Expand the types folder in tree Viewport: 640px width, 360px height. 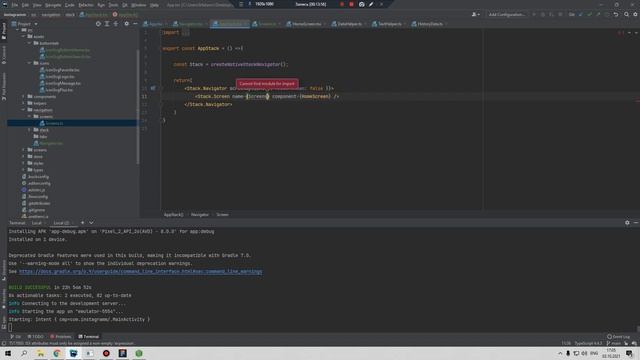[x=24, y=169]
